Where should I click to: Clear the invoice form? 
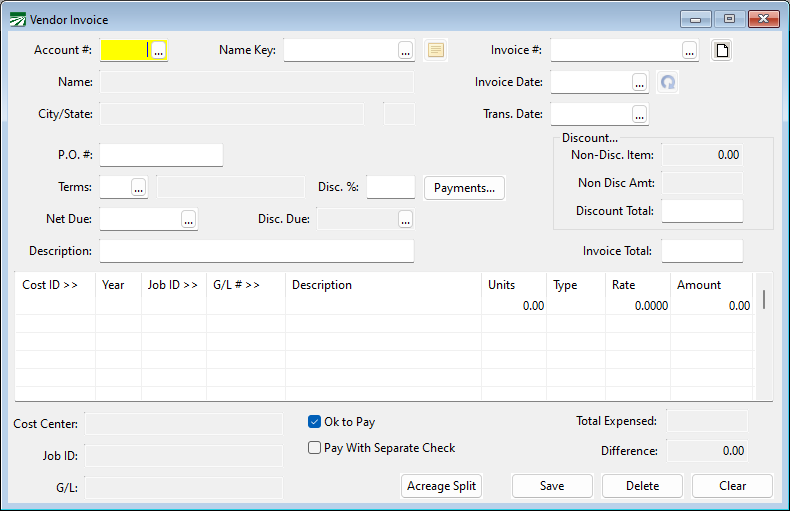tap(733, 486)
